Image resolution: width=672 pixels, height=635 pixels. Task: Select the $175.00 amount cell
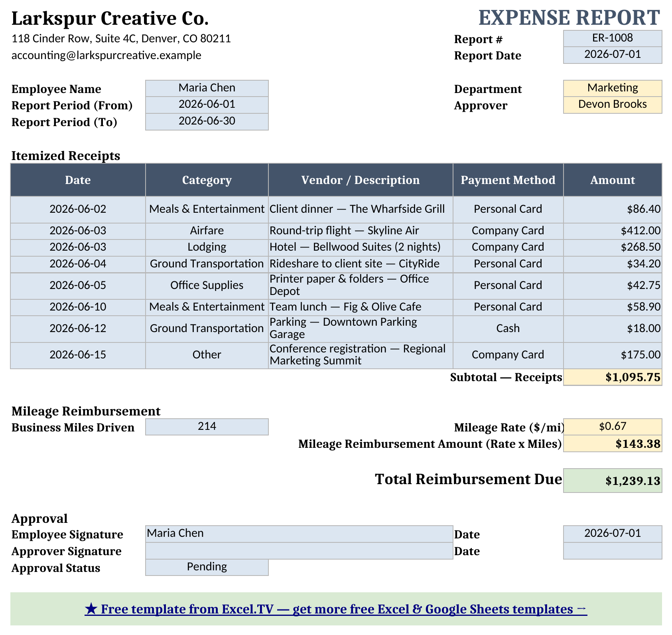click(613, 355)
